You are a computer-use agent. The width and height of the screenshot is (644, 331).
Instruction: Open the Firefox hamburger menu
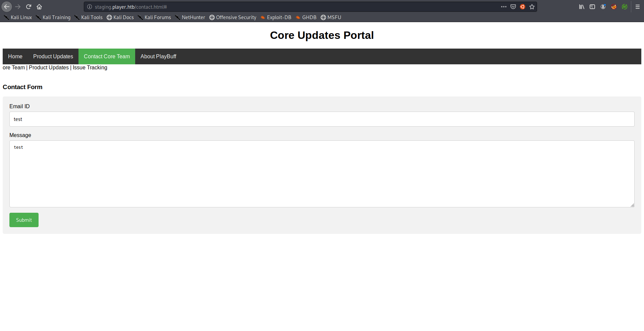coord(638,7)
